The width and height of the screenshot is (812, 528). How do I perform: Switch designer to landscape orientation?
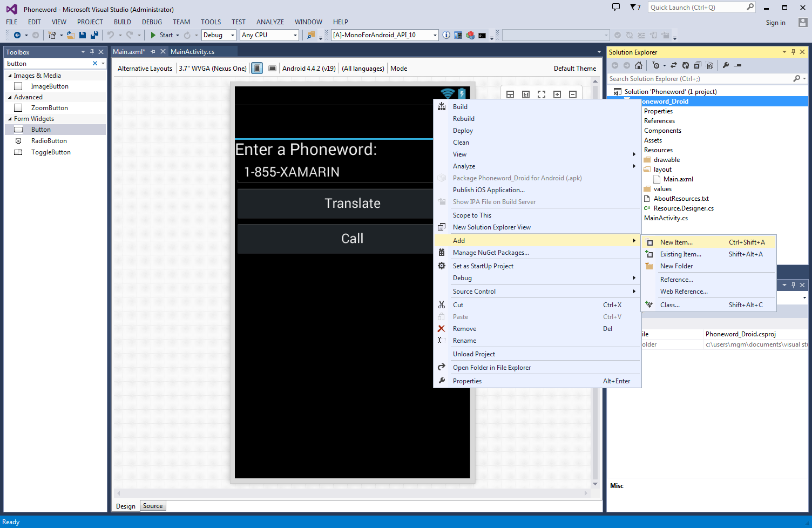click(273, 69)
